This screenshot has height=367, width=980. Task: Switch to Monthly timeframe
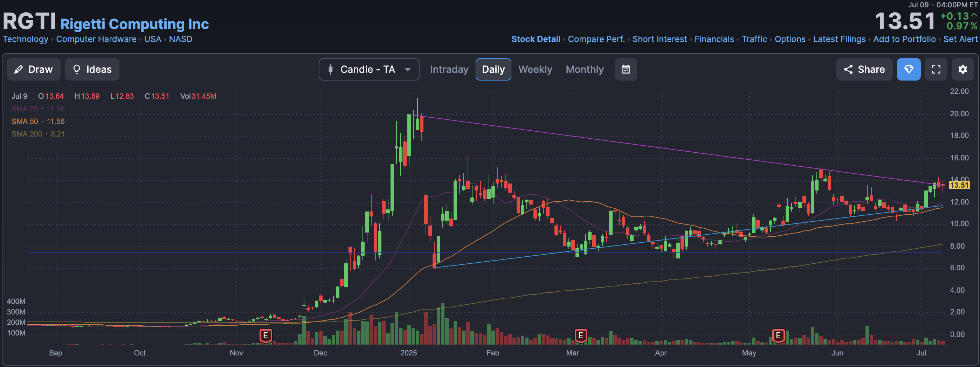click(584, 69)
